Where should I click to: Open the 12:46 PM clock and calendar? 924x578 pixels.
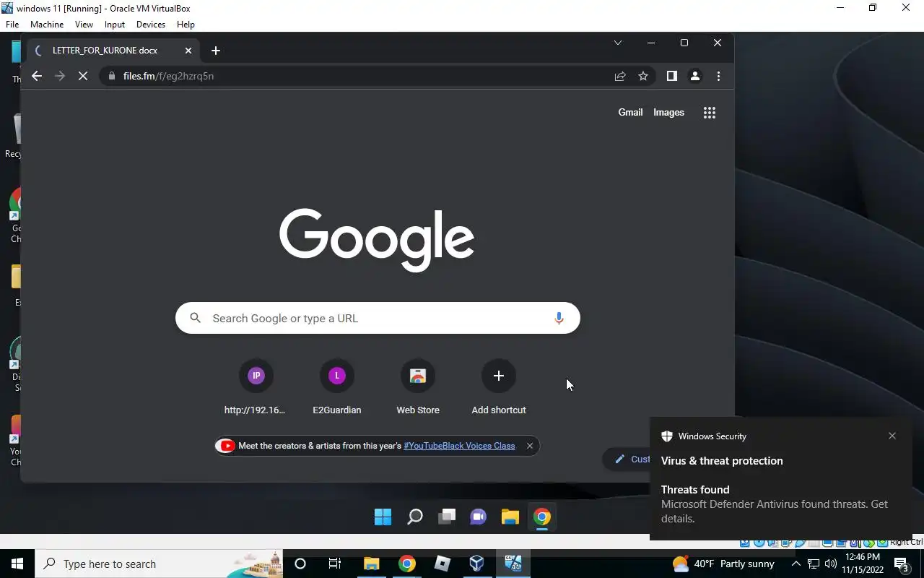862,564
